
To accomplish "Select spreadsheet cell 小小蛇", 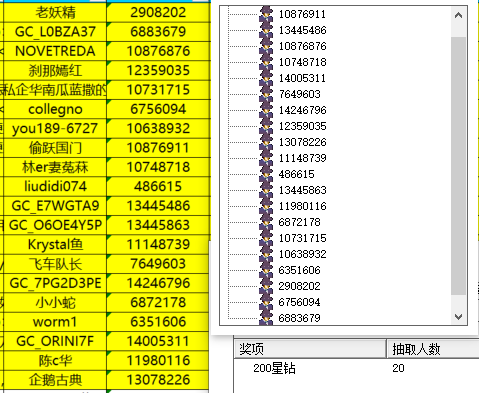I will point(55,302).
